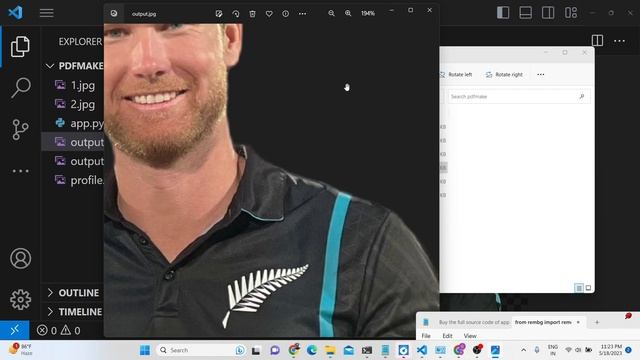Focus the Search pdfmake field in File Explorer
The image size is (640, 360).
point(518,97)
